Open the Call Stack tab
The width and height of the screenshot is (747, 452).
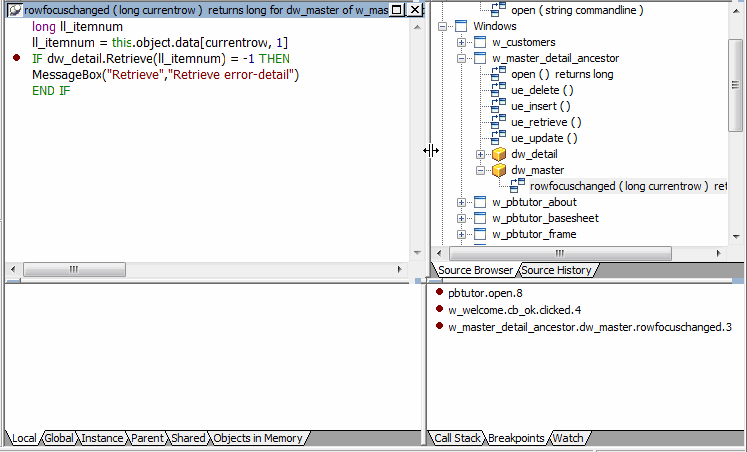click(456, 438)
